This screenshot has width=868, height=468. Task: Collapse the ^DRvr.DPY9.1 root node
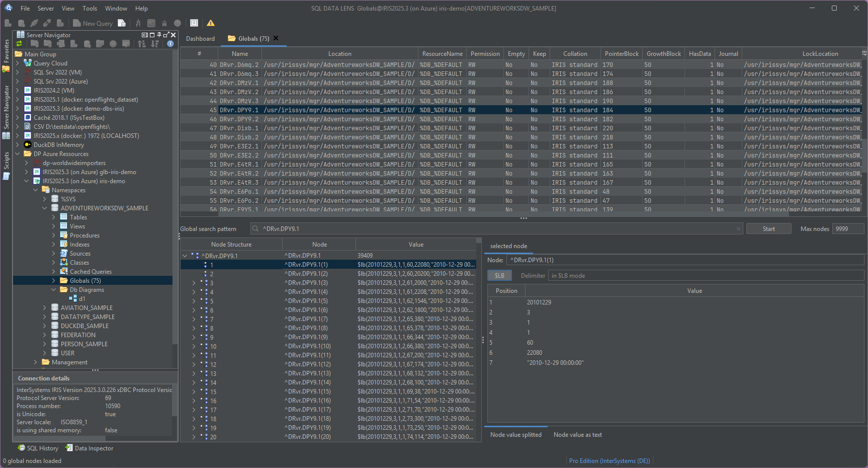[x=185, y=256]
